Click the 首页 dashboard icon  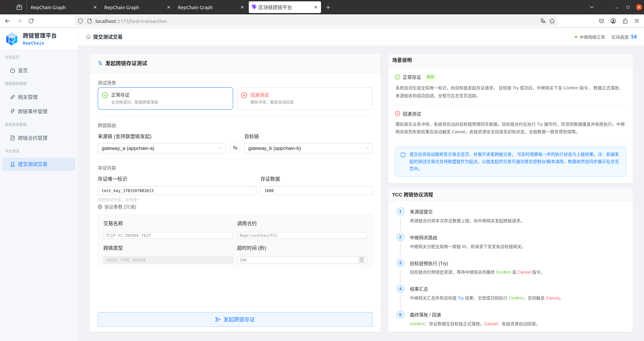12,71
